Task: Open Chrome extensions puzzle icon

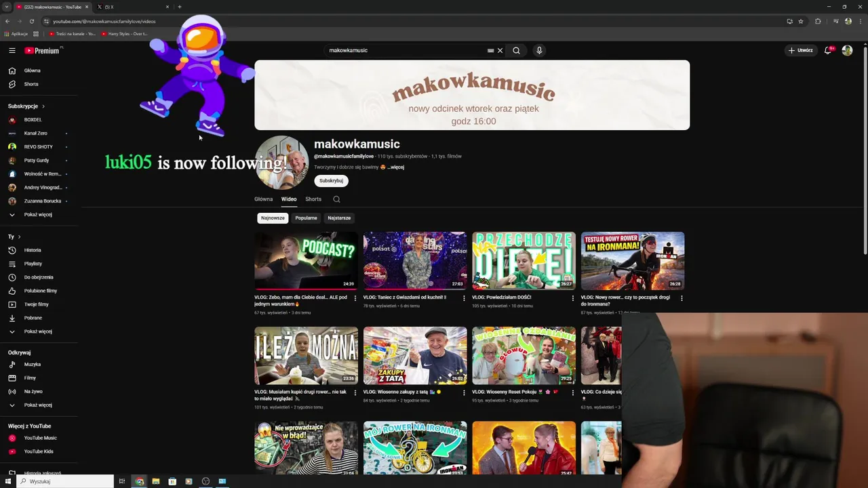Action: (x=818, y=21)
